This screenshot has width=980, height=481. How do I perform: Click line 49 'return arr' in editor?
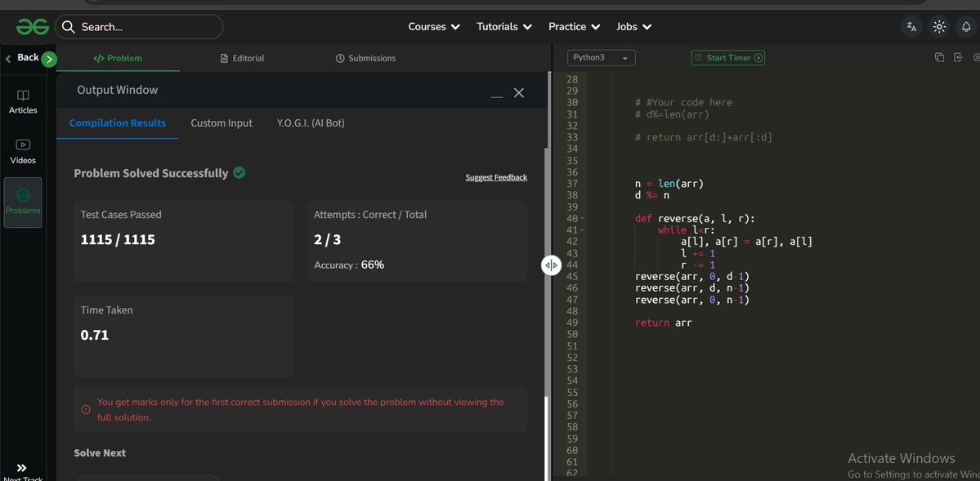663,323
